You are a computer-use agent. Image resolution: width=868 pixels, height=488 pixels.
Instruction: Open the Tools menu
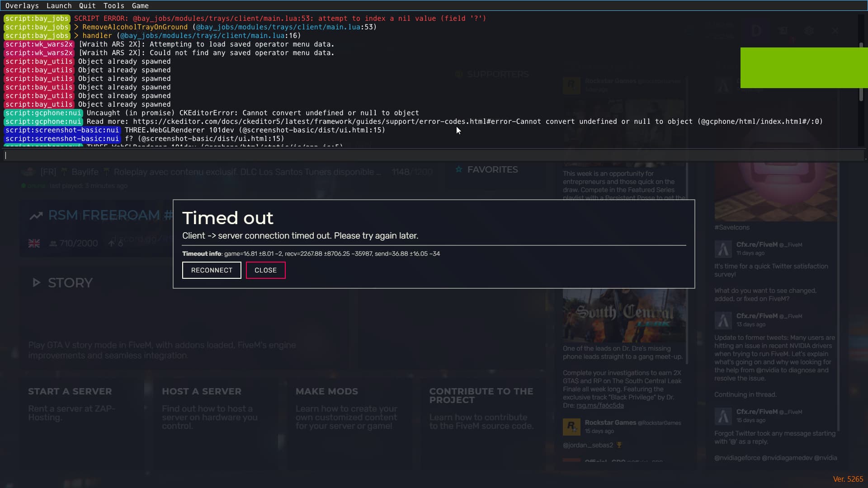coord(113,5)
